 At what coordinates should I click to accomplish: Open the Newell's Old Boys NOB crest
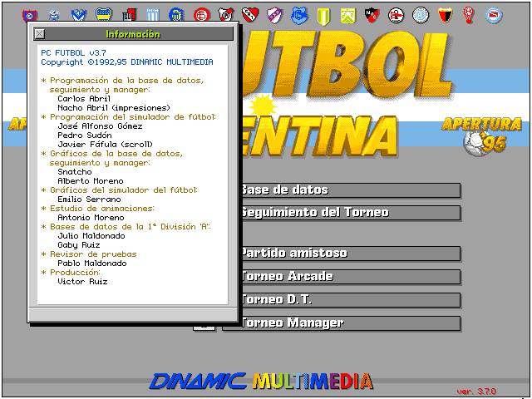[x=372, y=16]
